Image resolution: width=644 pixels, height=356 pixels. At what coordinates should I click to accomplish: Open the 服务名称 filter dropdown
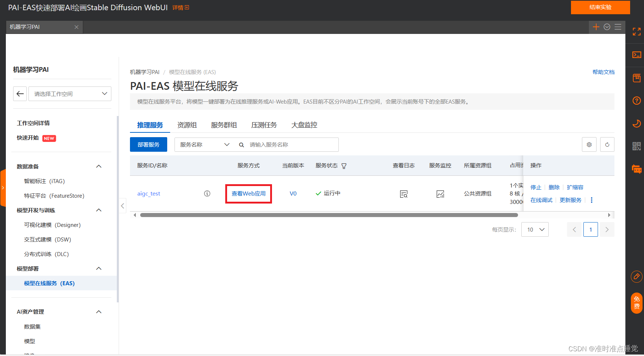point(204,144)
